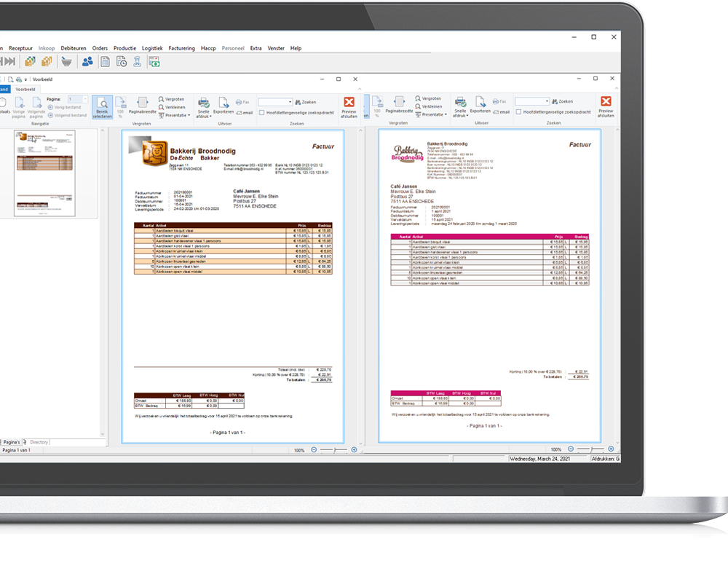Click Paginabreedte in the left preview ribbon
Screen dimensions: 728x563
143,106
